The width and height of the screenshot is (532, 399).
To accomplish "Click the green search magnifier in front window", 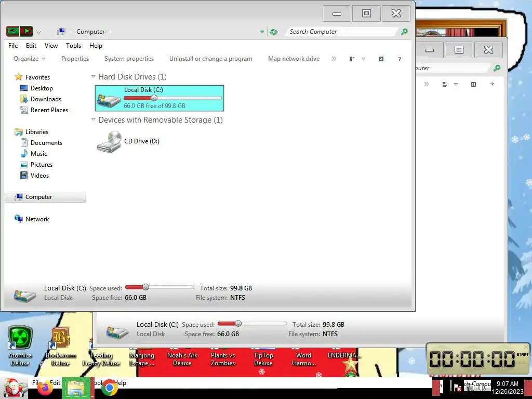I will coord(404,32).
